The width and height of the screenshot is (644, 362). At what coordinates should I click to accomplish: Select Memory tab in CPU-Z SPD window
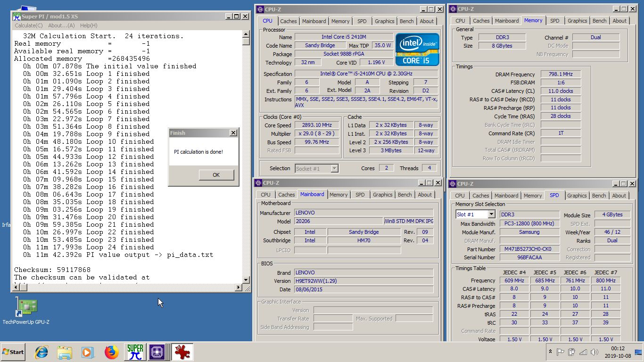click(533, 196)
